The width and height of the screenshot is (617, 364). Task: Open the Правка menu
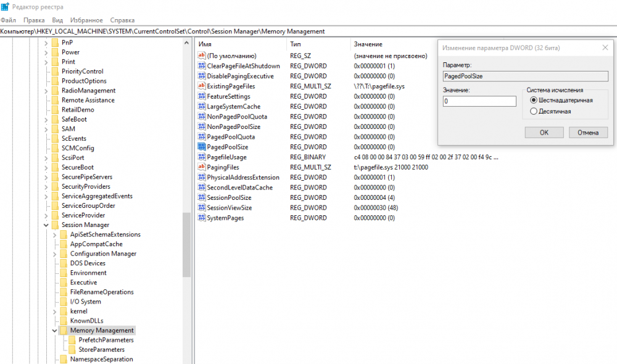[x=34, y=20]
